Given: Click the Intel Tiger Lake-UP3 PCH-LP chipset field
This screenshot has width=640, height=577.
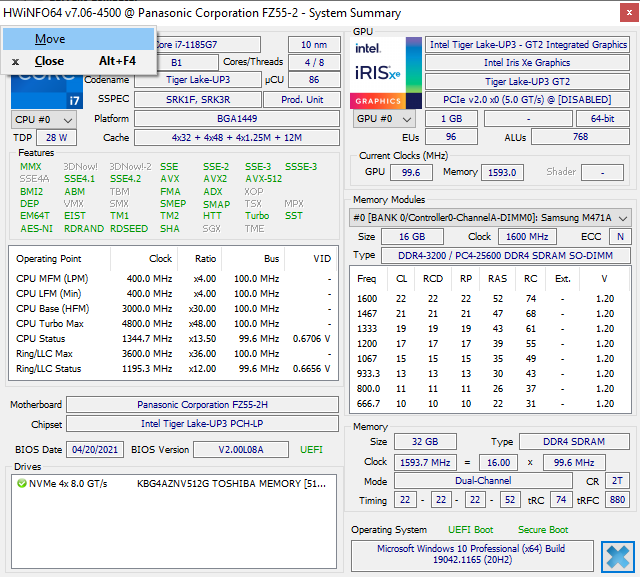Looking at the screenshot, I should (x=202, y=424).
